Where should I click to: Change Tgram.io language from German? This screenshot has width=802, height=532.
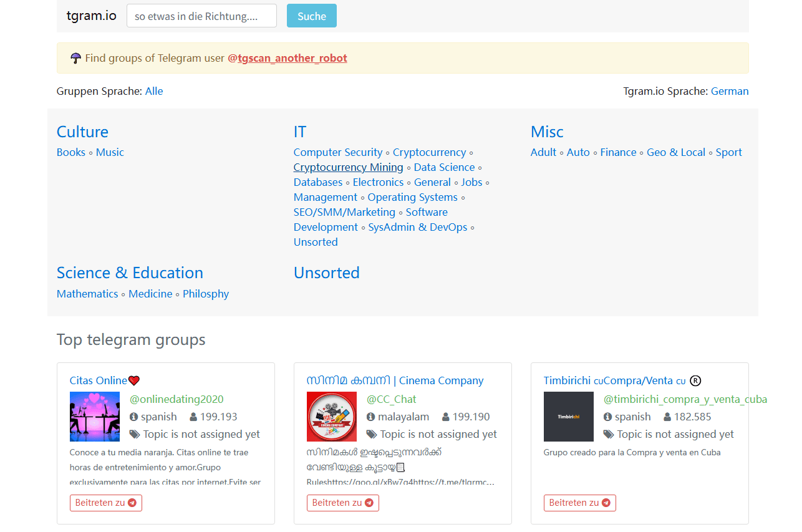pos(730,91)
